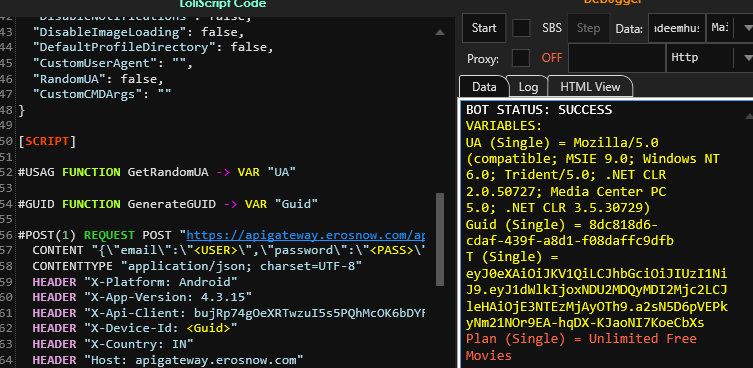Click the code editor scroll-up arrow

(x=439, y=33)
